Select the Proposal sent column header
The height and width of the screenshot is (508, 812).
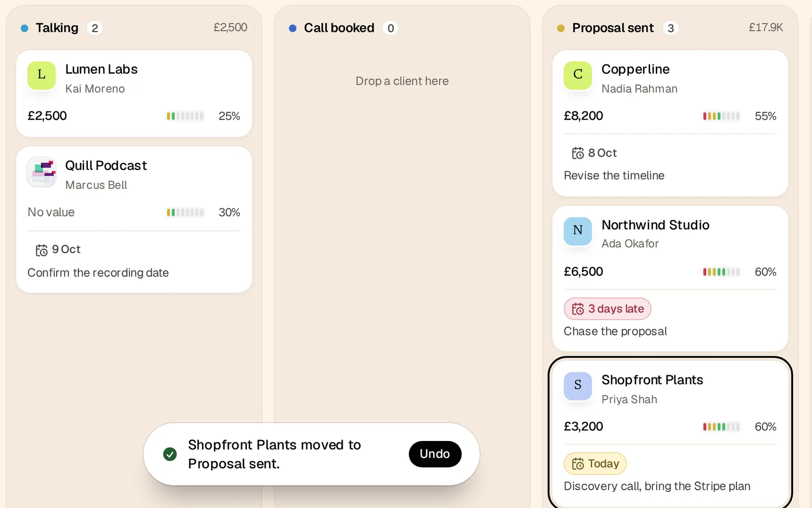click(x=613, y=28)
